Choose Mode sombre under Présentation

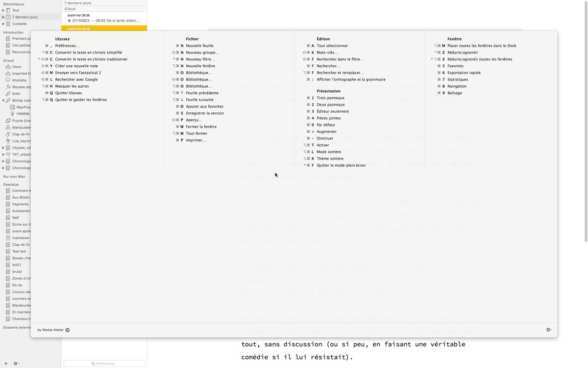329,152
